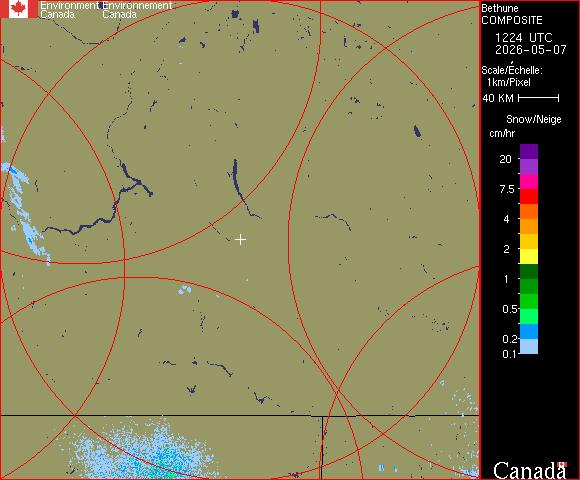The width and height of the screenshot is (580, 480).
Task: Select the yellow 2 cm/hr legend swatch
Action: click(x=529, y=256)
